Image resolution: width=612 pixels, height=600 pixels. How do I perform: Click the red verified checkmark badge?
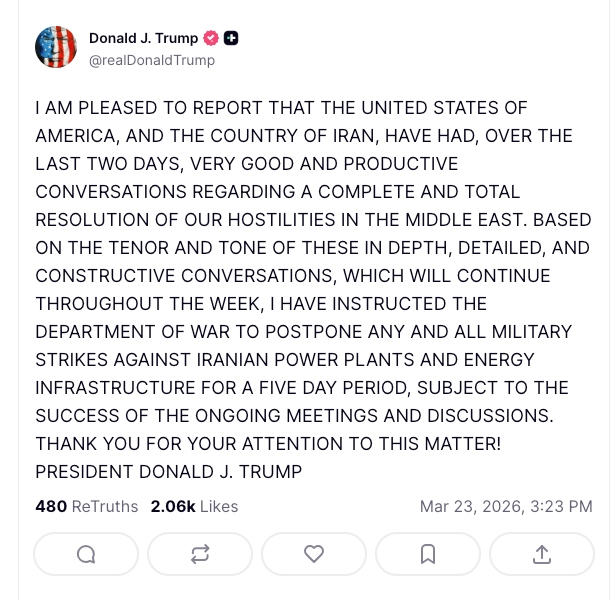211,39
